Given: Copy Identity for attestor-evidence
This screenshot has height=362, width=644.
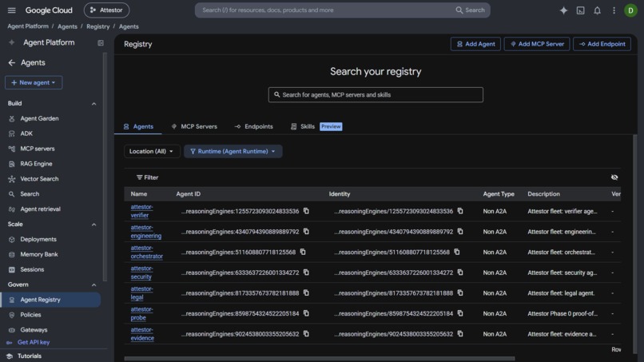Looking at the screenshot, I should click(460, 334).
